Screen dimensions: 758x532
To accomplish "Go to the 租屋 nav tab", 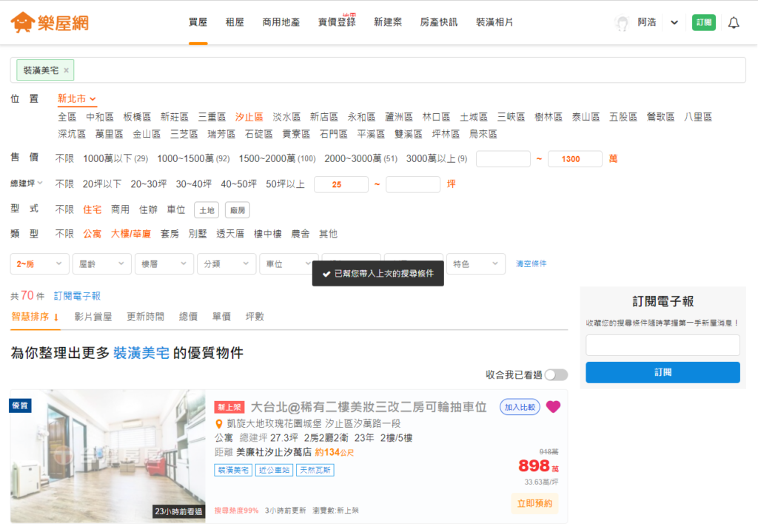I will 235,22.
